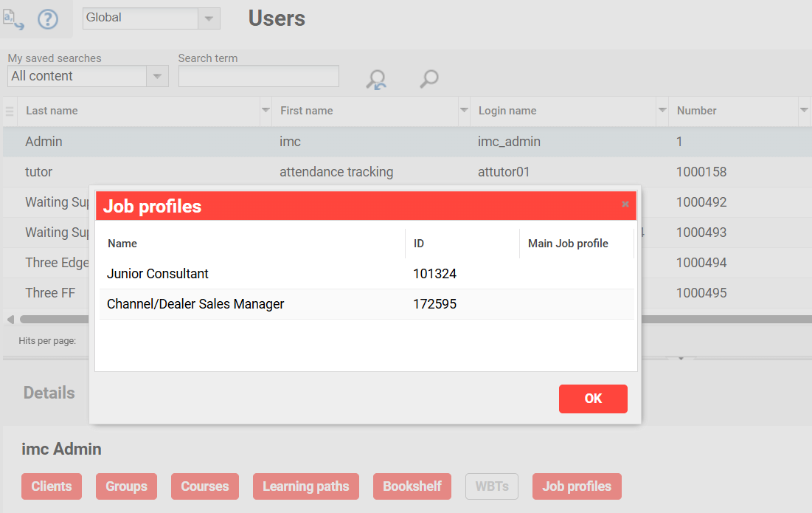Focus the Search term input field
Image resolution: width=812 pixels, height=513 pixels.
(x=258, y=76)
